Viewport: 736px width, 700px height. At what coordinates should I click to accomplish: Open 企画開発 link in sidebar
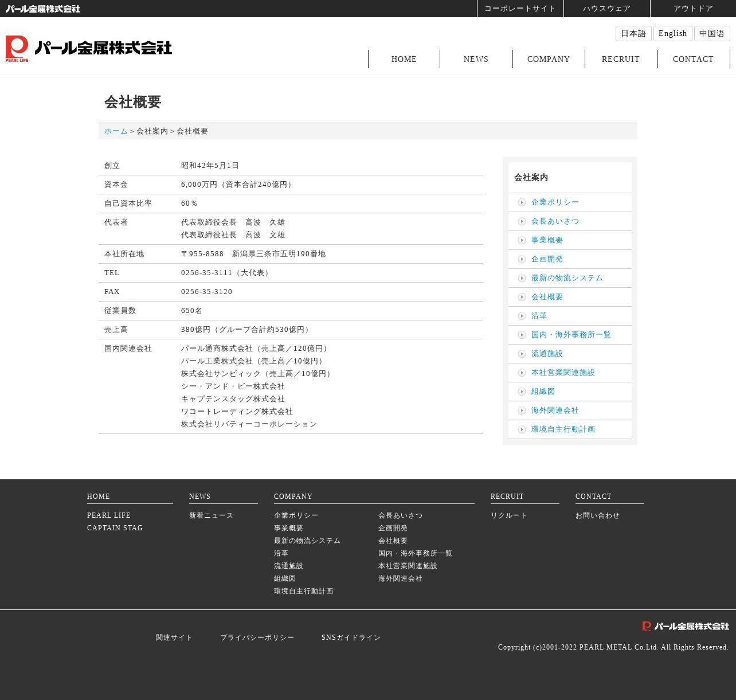point(547,259)
